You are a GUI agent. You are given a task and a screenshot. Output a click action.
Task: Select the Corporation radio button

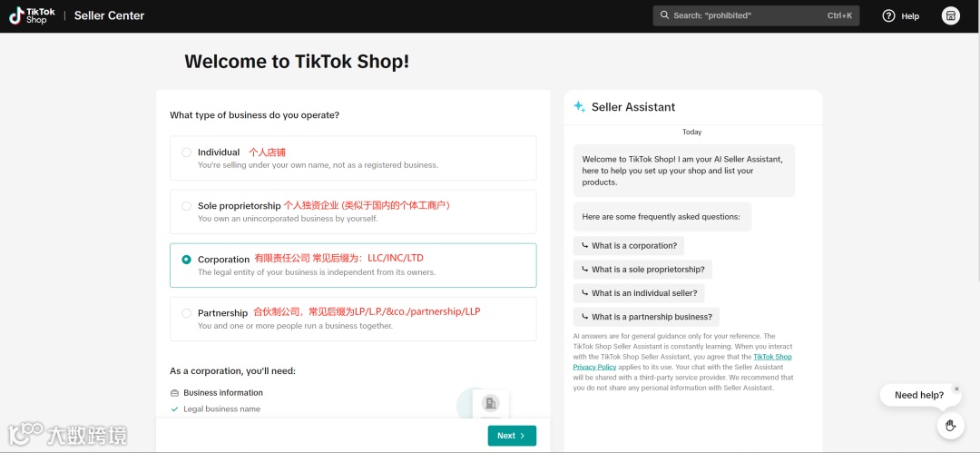[x=186, y=259]
